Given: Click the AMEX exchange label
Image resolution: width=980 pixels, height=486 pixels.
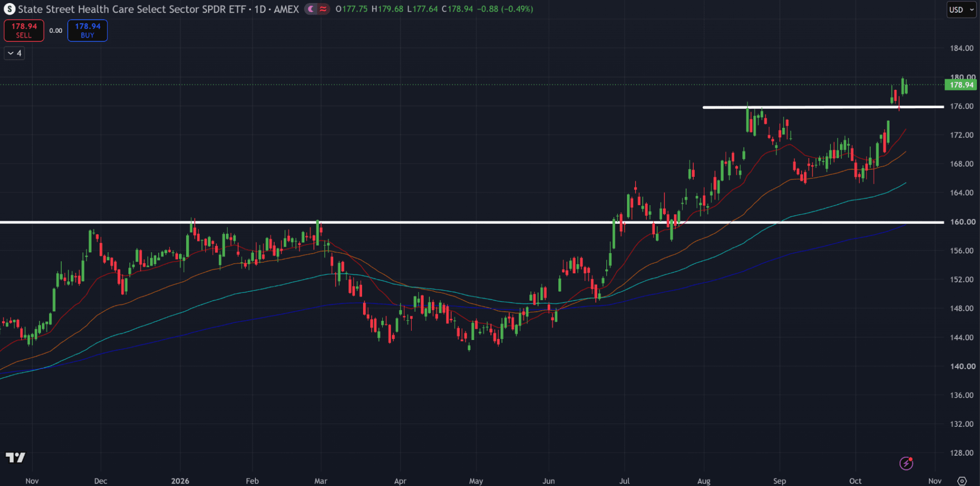Looking at the screenshot, I should [287, 9].
